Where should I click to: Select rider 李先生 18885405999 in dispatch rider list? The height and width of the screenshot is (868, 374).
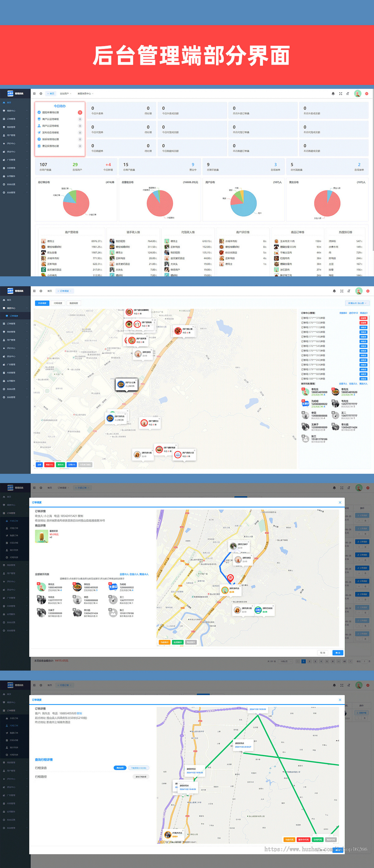[314, 392]
